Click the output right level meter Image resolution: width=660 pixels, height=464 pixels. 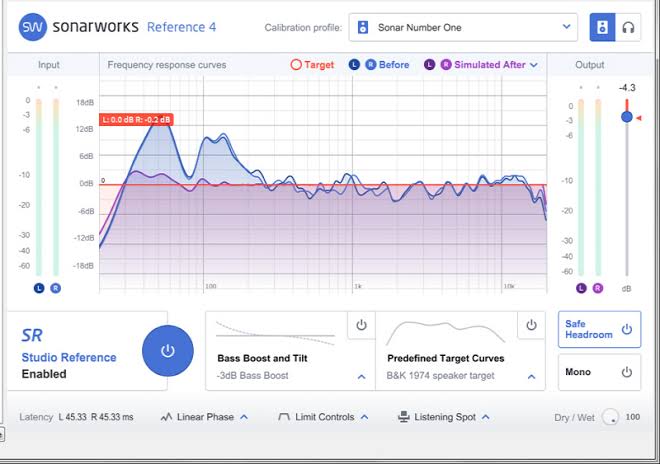coord(598,187)
